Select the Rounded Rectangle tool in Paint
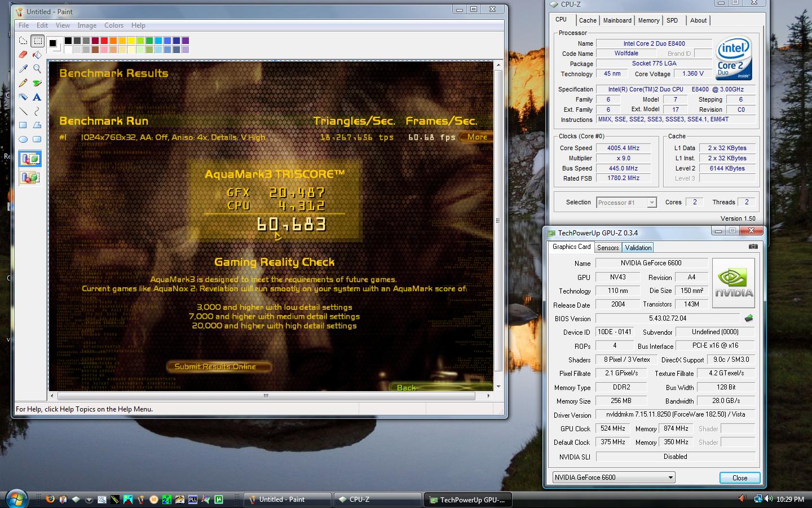Viewport: 812px width, 508px height. 37,139
